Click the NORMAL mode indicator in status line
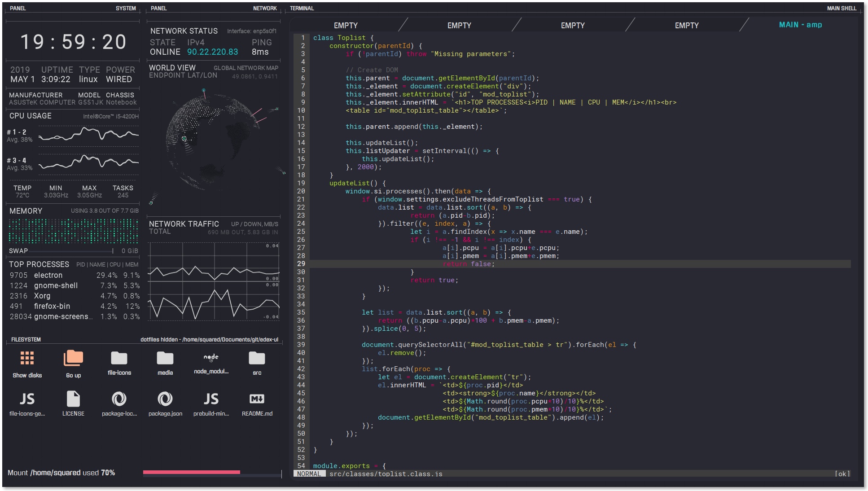Image resolution: width=868 pixels, height=491 pixels. [309, 474]
